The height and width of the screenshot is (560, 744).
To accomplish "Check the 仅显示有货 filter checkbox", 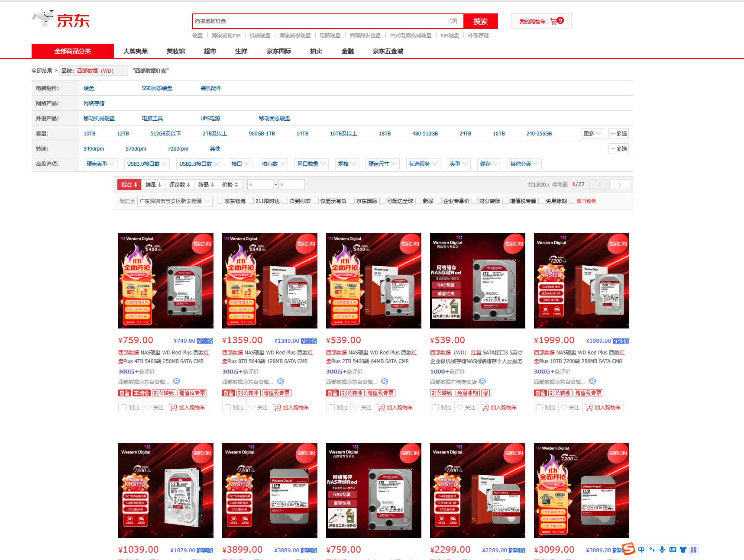I will (x=316, y=201).
